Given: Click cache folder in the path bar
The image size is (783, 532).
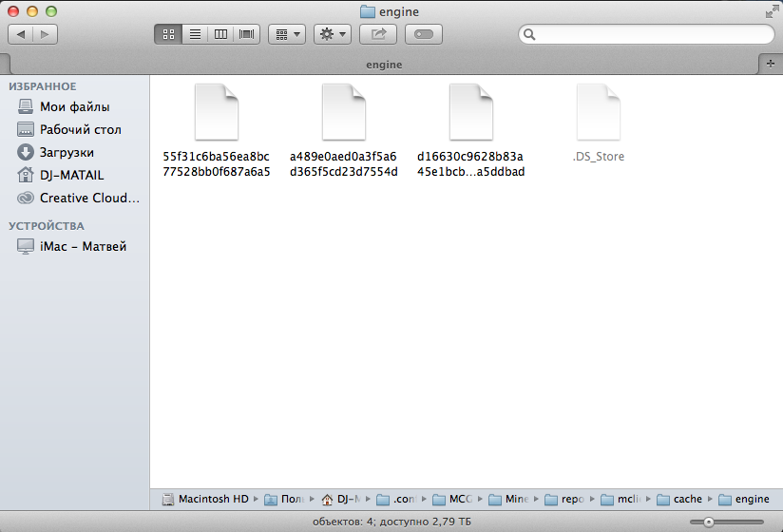Looking at the screenshot, I should [x=687, y=499].
